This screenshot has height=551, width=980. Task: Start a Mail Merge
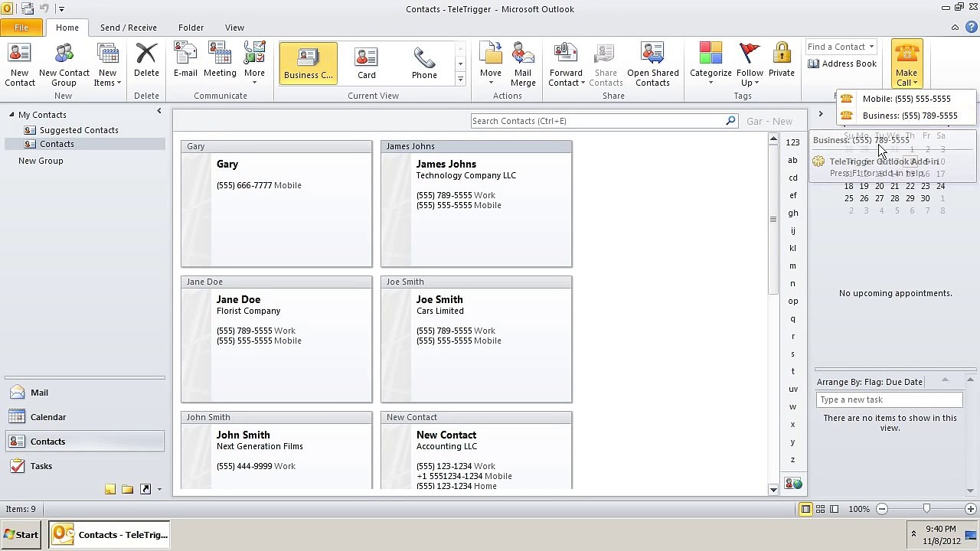(523, 64)
